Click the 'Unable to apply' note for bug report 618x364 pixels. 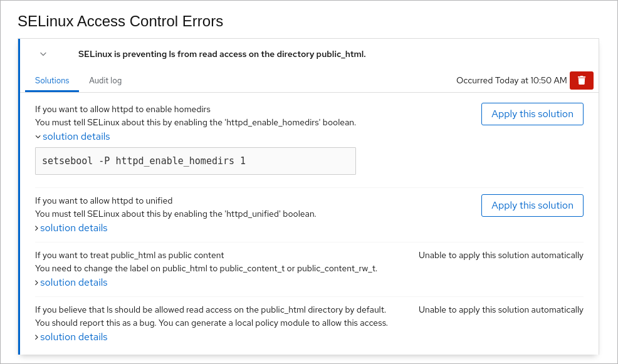[x=501, y=310]
